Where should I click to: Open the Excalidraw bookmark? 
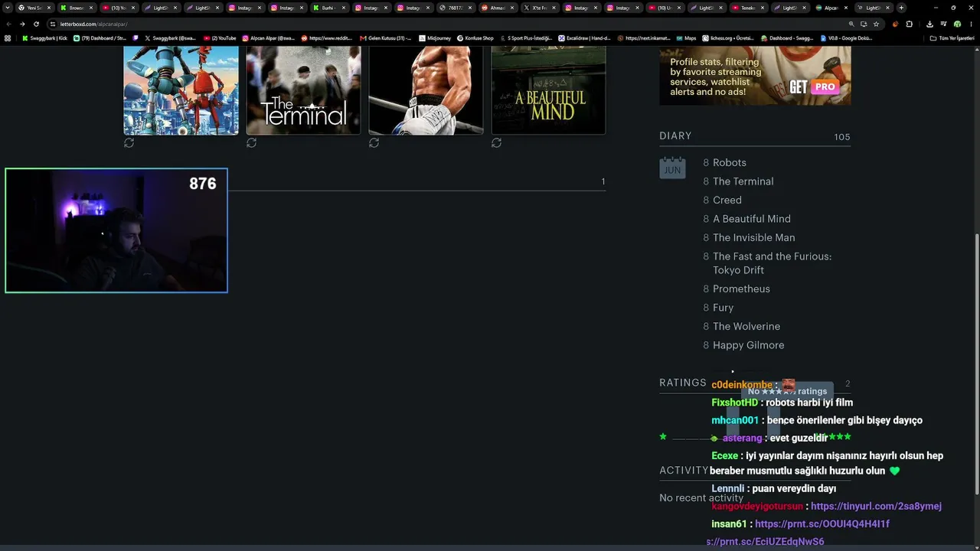pos(585,37)
